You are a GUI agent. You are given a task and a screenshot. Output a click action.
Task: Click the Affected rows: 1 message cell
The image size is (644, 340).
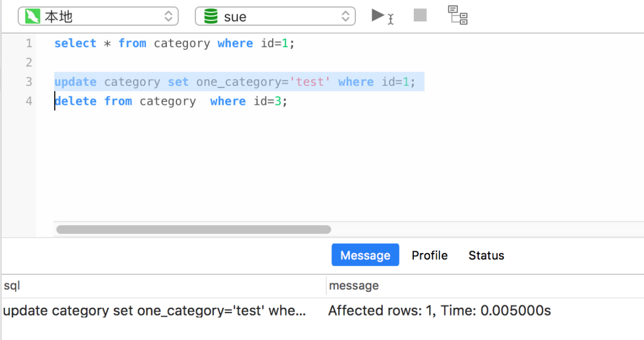439,311
